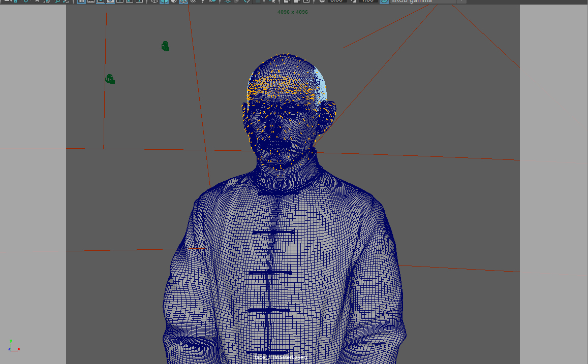588x364 pixels.
Task: Toggle smooth shade all cube icon
Action: tap(164, 1)
